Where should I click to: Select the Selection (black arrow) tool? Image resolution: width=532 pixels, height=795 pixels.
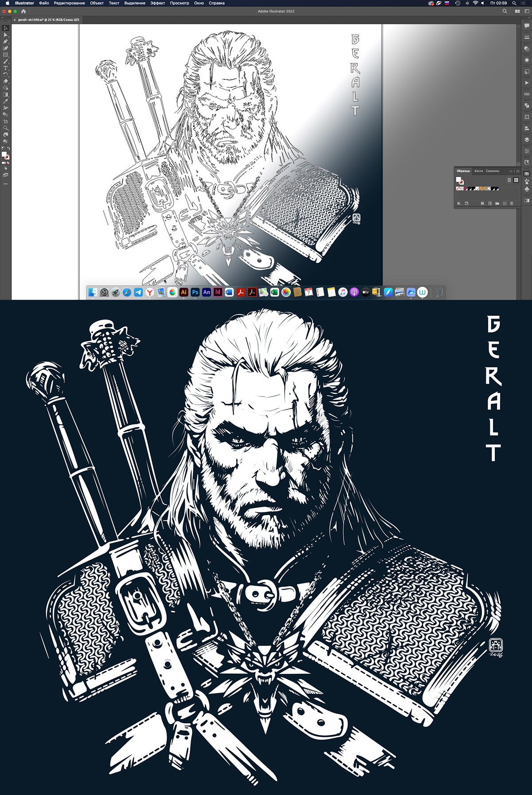coord(5,28)
